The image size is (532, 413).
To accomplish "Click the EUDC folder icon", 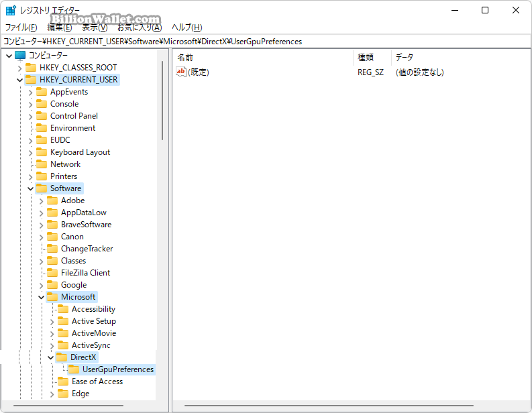I will coord(42,139).
